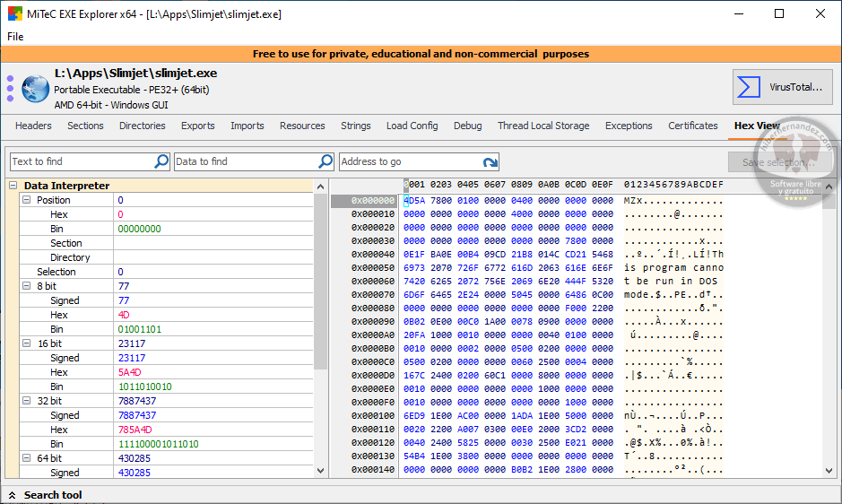Click the Section row in Data Interpreter

pyautogui.click(x=167, y=243)
